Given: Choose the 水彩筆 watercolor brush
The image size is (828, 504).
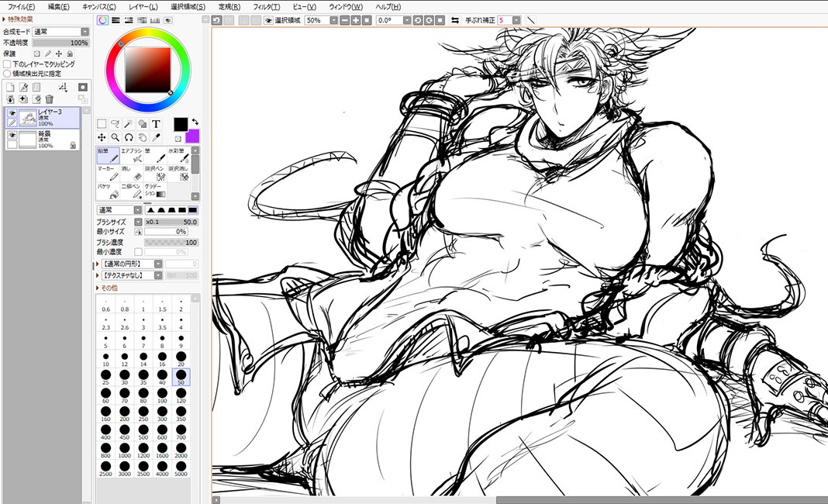Looking at the screenshot, I should point(178,155).
